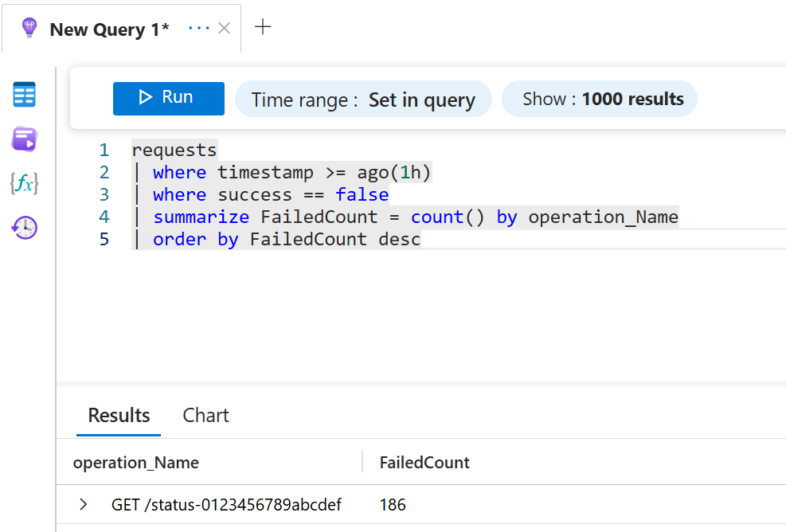Click the word requests on editor line 1

(174, 151)
